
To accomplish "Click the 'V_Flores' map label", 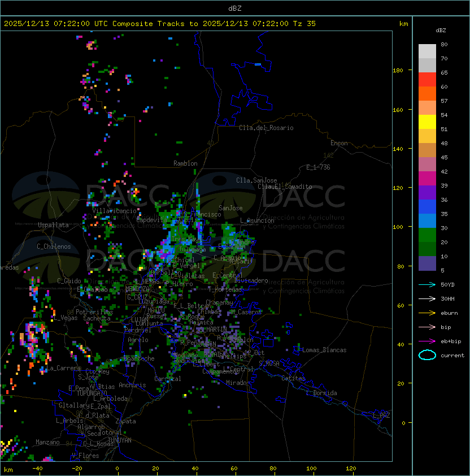I will (x=85, y=456).
